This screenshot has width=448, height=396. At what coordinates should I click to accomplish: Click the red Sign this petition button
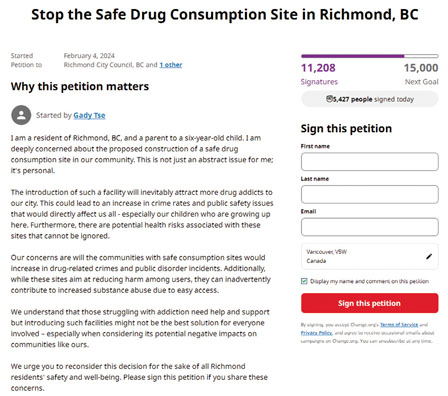pyautogui.click(x=369, y=303)
